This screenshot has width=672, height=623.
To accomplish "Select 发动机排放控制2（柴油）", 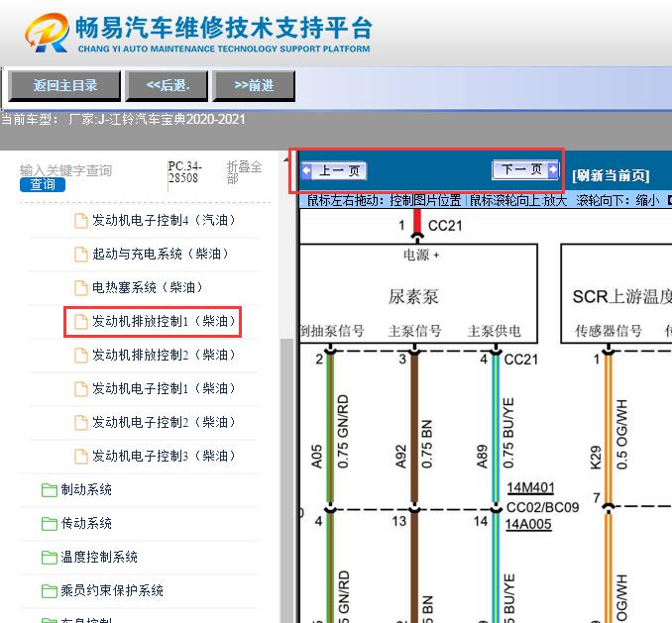I will [164, 355].
